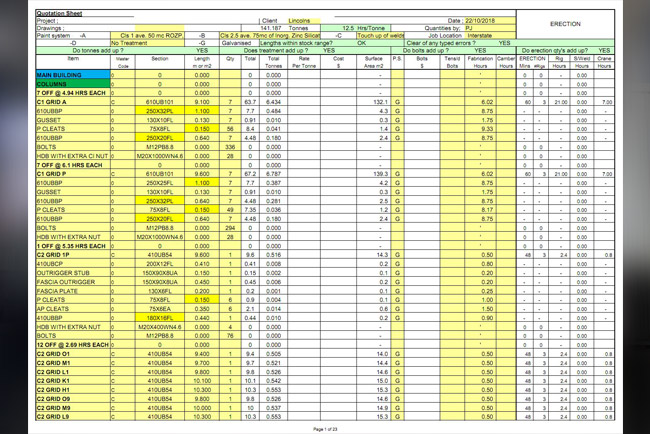Viewport: 650px width, 434px height.
Task: Click 'Clear of any typed errors ?' cell
Action: 441,43
